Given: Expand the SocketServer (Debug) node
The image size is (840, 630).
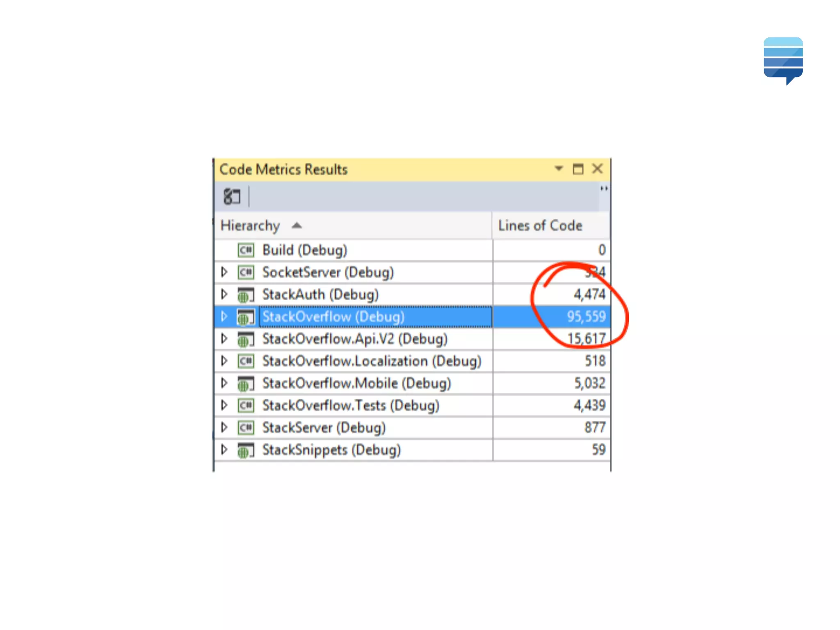Looking at the screenshot, I should tap(224, 272).
